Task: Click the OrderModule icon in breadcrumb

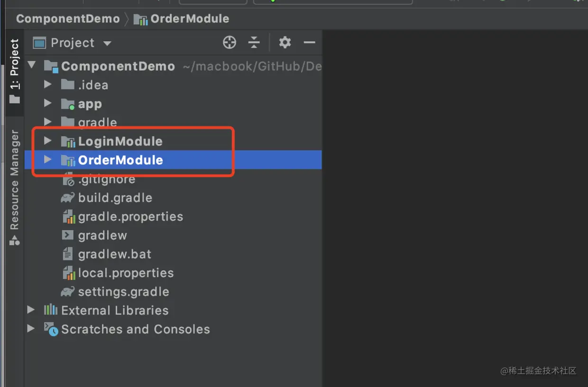Action: [140, 19]
